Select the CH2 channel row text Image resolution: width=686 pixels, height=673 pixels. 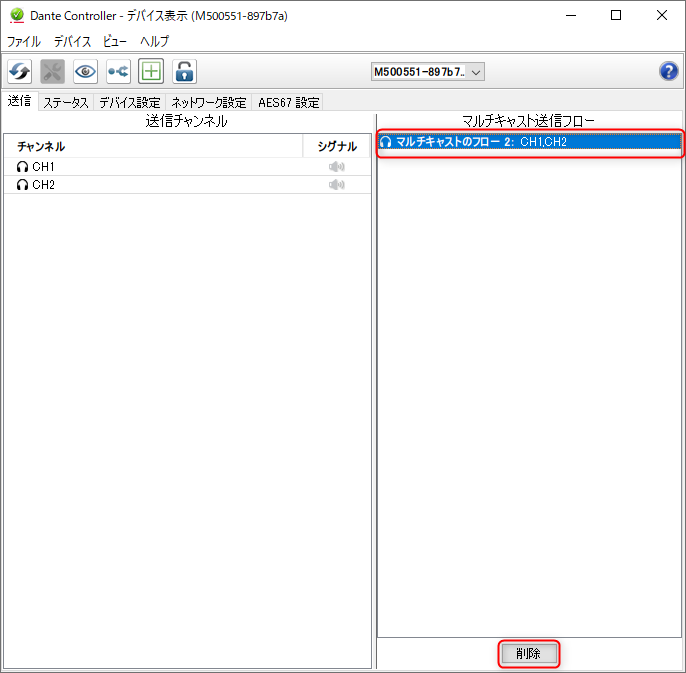click(x=43, y=185)
